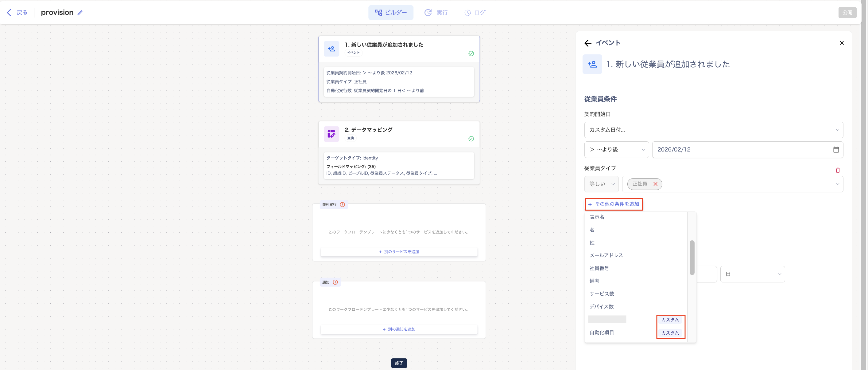
Task: Click the back arrow next to イベント heading
Action: (588, 43)
